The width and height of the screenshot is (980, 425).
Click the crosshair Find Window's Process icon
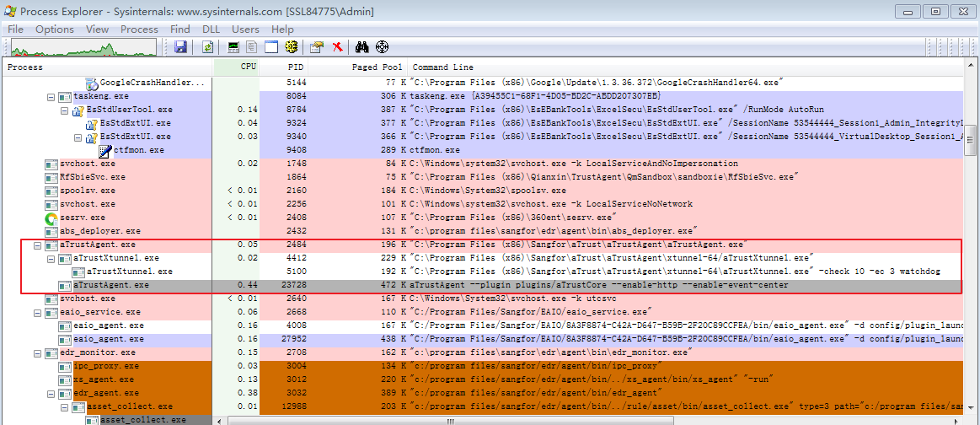point(382,47)
